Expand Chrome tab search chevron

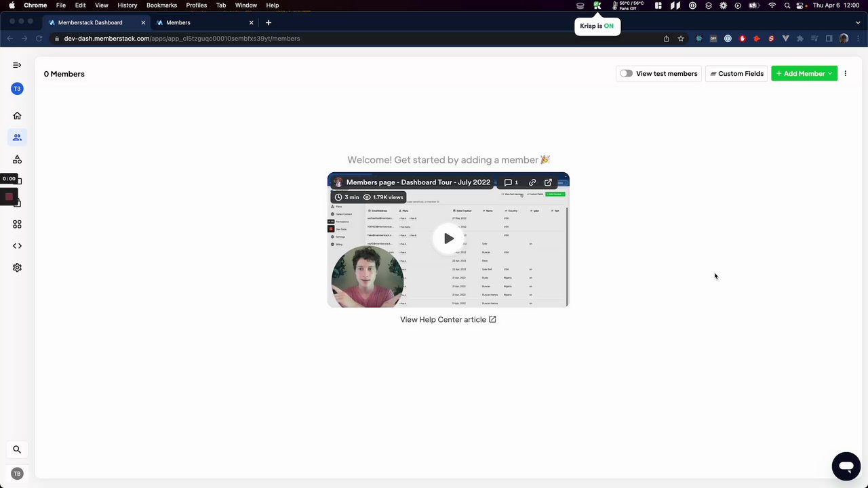tap(858, 22)
